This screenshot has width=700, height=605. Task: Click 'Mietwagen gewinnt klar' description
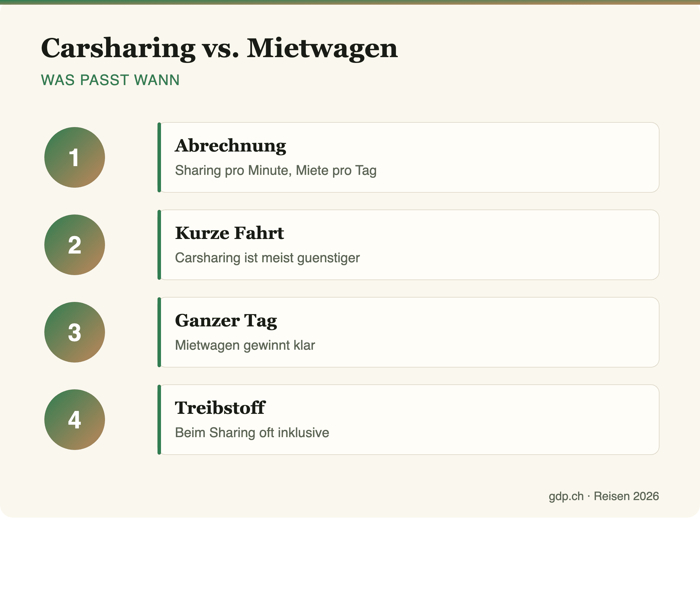coord(245,345)
